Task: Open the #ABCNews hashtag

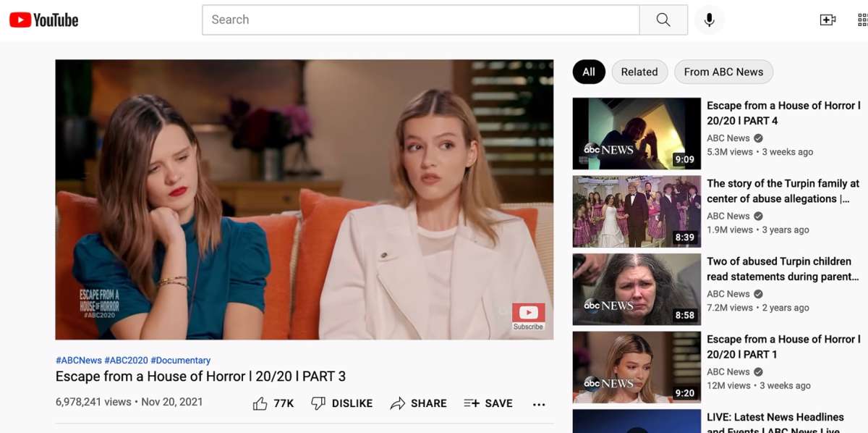Action: (79, 360)
